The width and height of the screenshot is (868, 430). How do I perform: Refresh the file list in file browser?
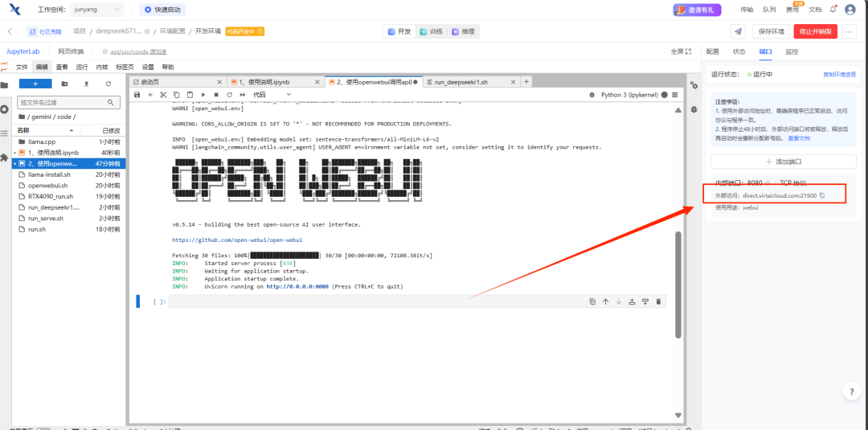[x=108, y=84]
